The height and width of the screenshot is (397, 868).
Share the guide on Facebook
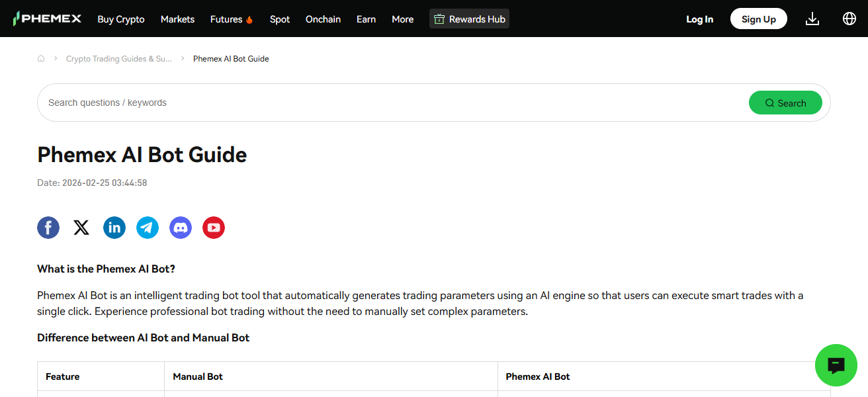coord(48,228)
